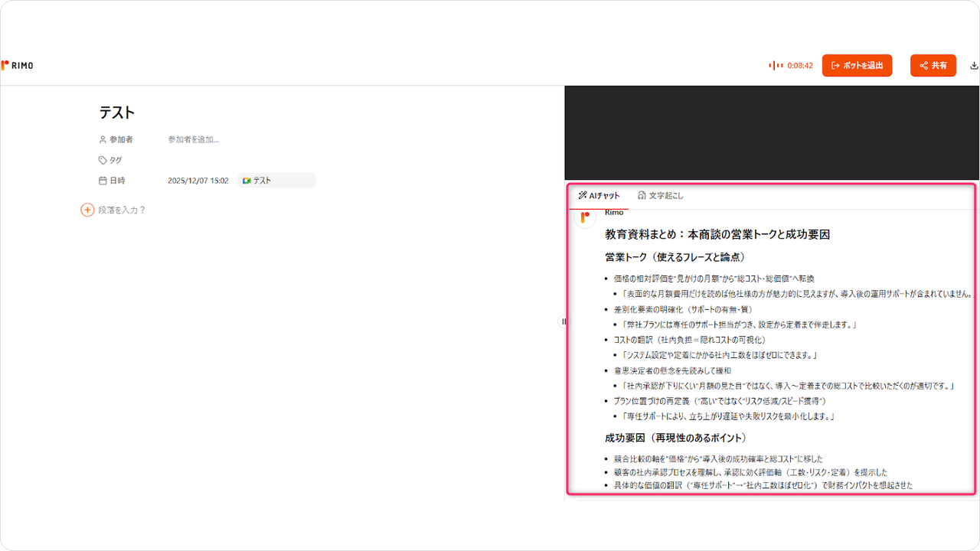Switch to the 文字起こし tab

660,196
